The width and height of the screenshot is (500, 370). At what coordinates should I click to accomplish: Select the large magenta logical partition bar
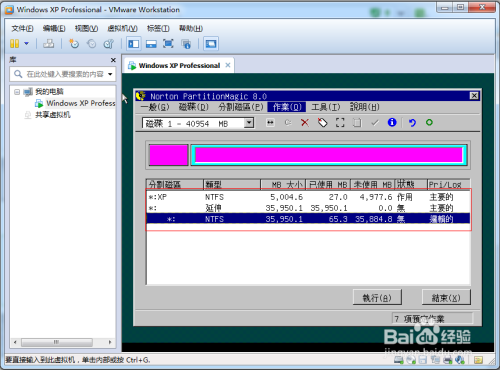click(x=329, y=155)
